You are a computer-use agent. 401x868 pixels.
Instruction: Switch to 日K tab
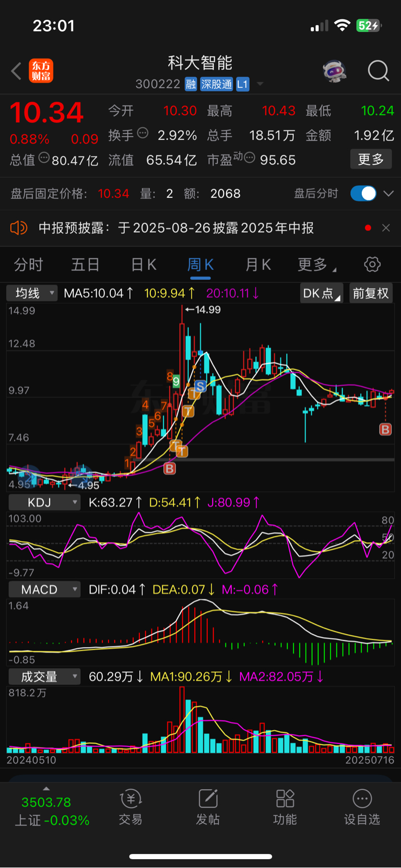(x=144, y=265)
